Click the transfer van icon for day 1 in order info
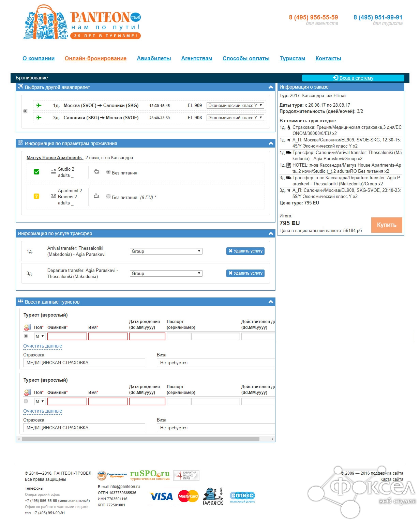Screen dimensions: 420x521 289,153
